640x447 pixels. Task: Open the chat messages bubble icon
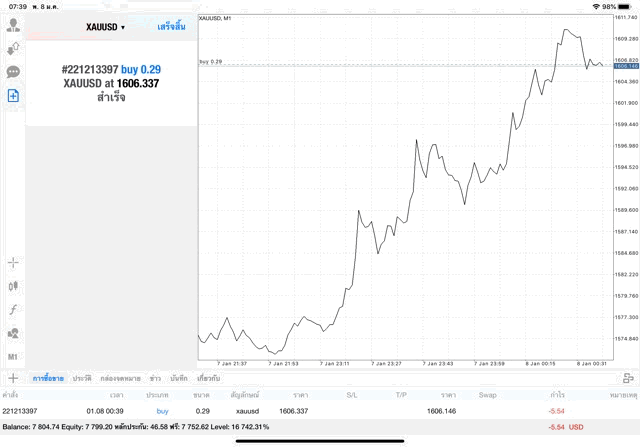[13, 72]
